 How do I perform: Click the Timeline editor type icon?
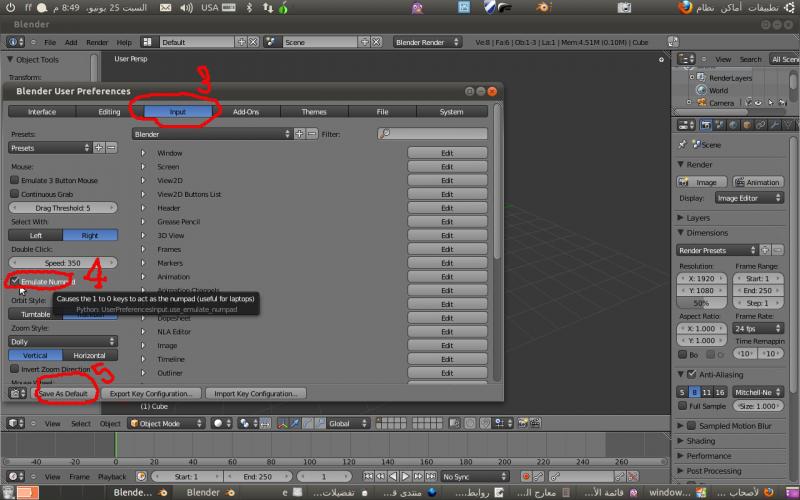click(15, 477)
